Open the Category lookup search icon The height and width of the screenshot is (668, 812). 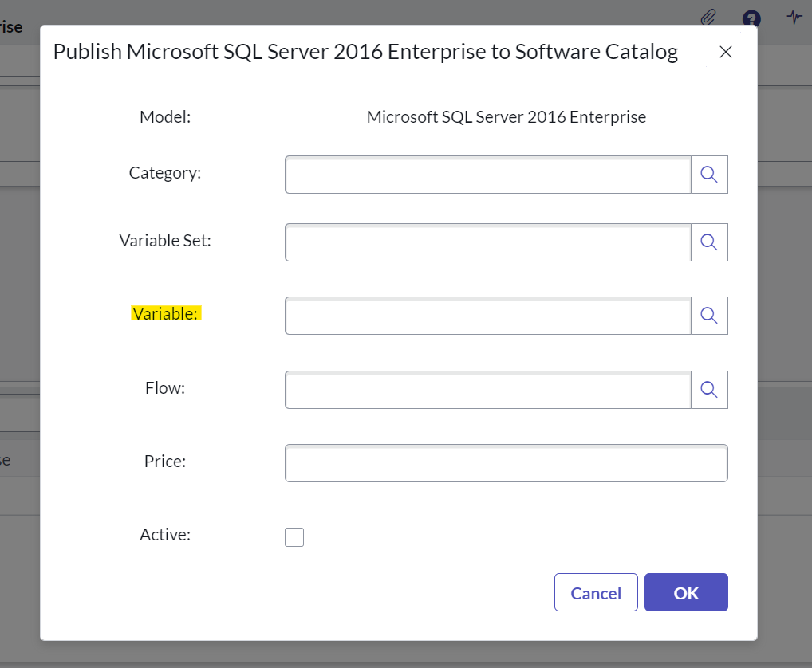tap(709, 175)
